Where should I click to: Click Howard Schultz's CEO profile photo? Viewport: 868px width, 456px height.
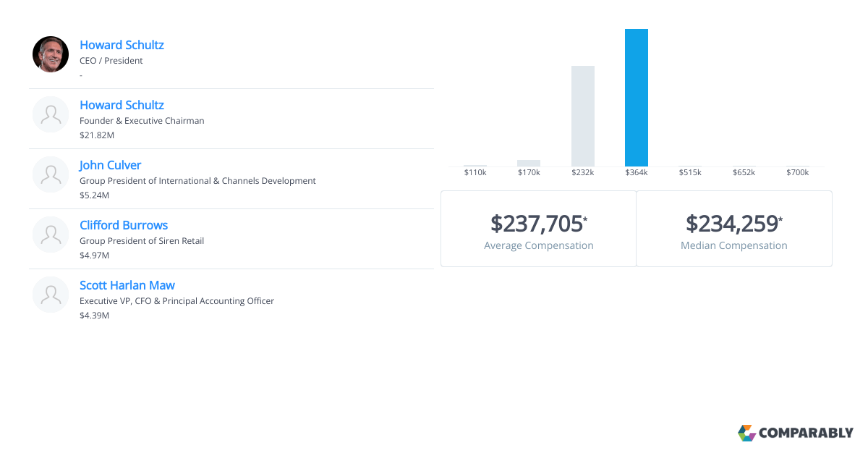[x=51, y=54]
